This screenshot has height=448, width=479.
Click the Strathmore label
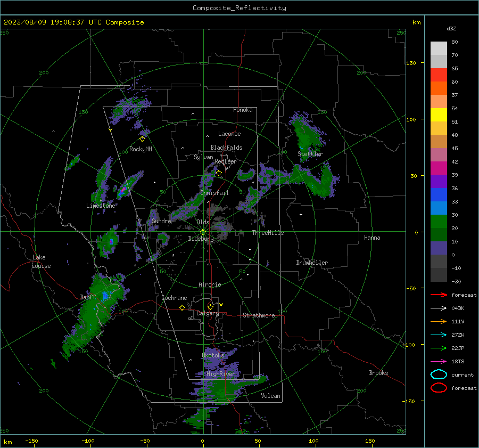[x=259, y=315]
